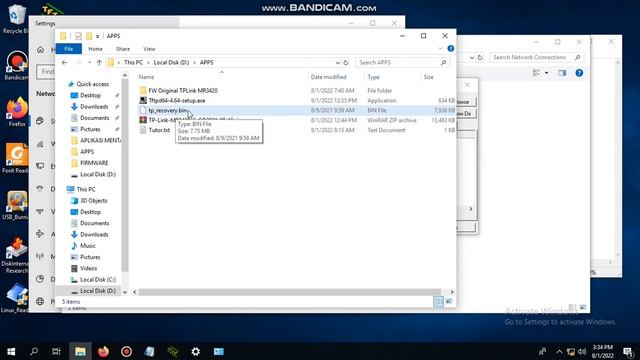The image size is (640, 360).
Task: Click Search Network Connections field
Action: click(x=536, y=57)
